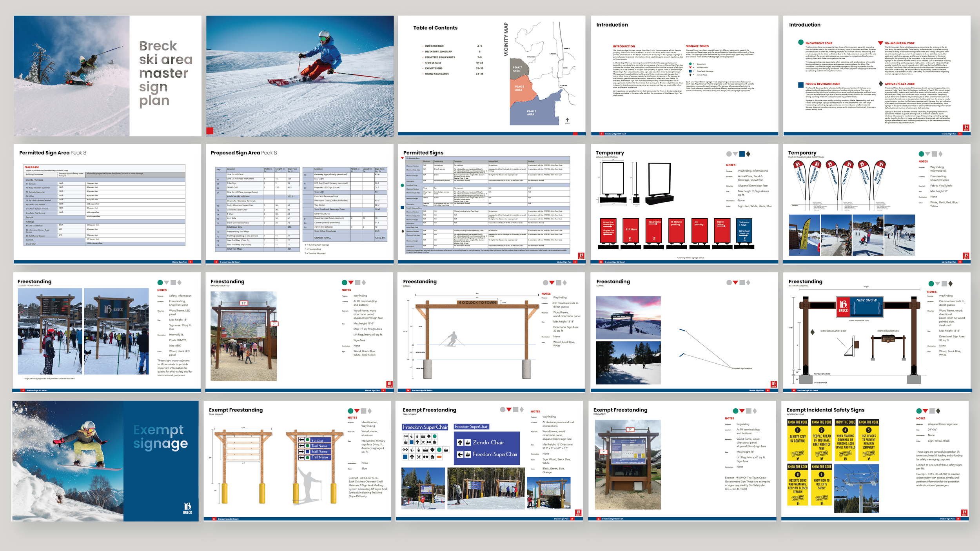Select the Peak 7 Area on map
980x551 pixels.
[517, 69]
